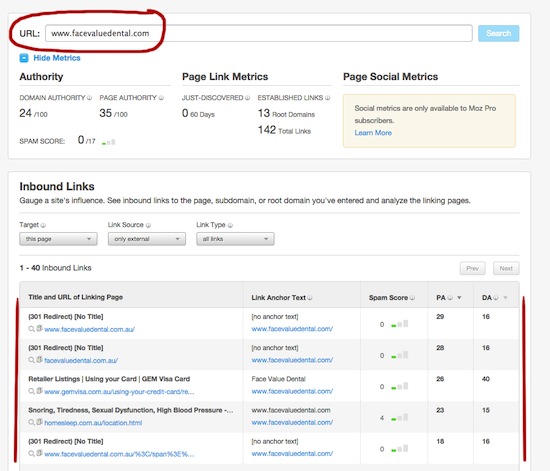Screen dimensions: 550x471
Task: Click 'Snoring, Tiredness, Sexual Dysfunction' title
Action: coord(130,410)
